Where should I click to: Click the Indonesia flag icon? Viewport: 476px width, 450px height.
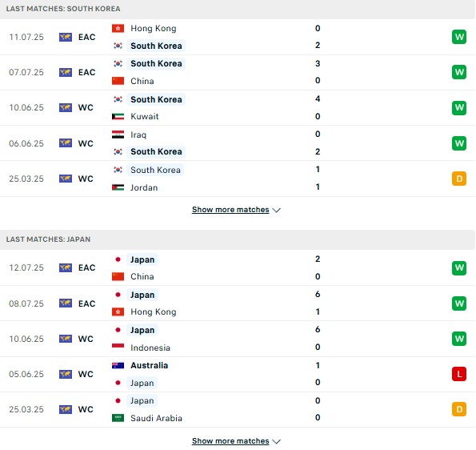tap(118, 348)
